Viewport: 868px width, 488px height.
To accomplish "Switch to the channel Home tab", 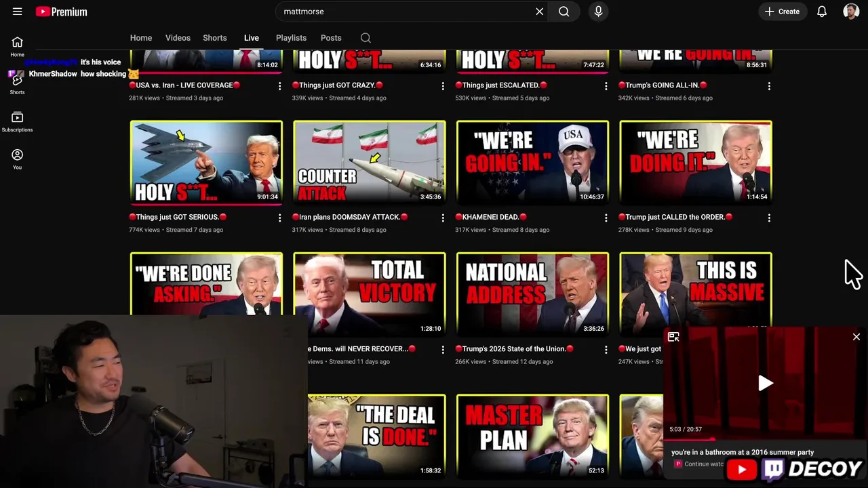I will [141, 38].
